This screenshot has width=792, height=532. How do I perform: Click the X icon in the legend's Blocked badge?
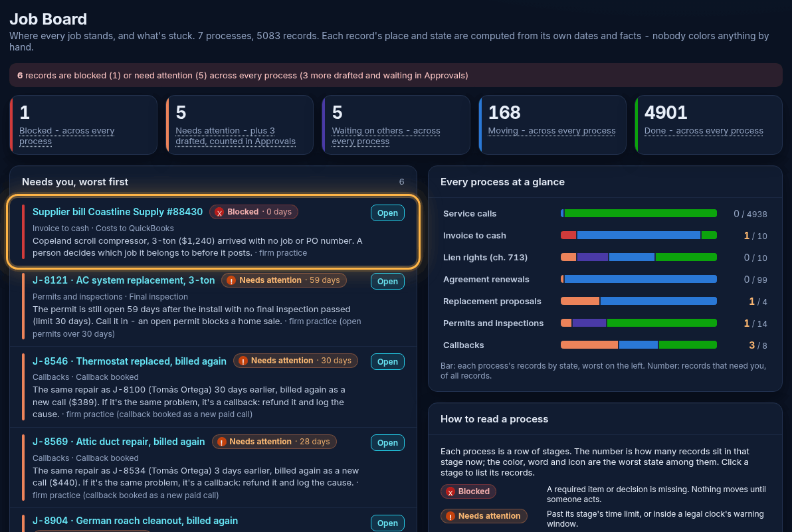point(450,492)
